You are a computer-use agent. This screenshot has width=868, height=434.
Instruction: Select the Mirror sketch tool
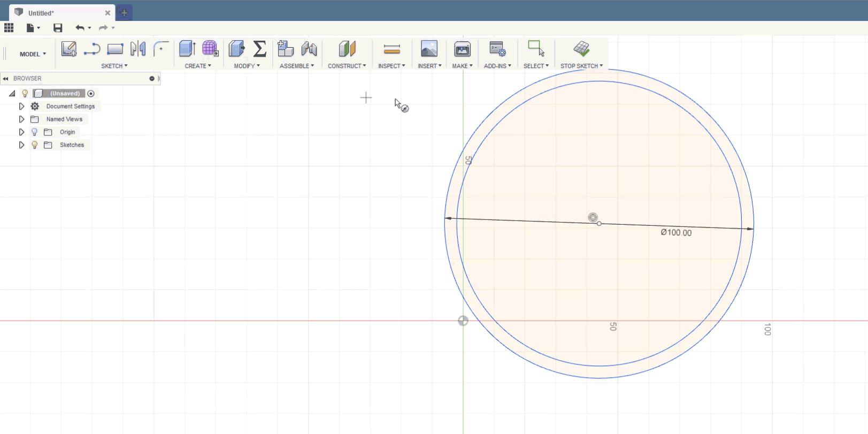point(138,49)
